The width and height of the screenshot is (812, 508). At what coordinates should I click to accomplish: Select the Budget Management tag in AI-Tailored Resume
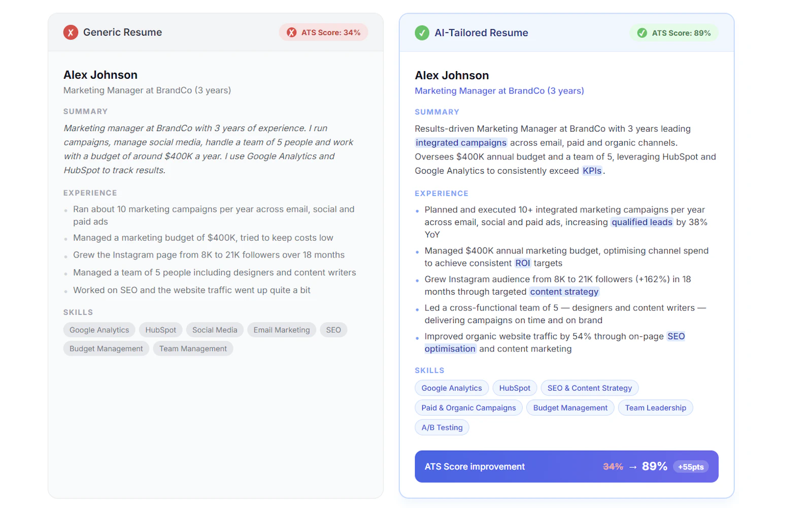570,408
